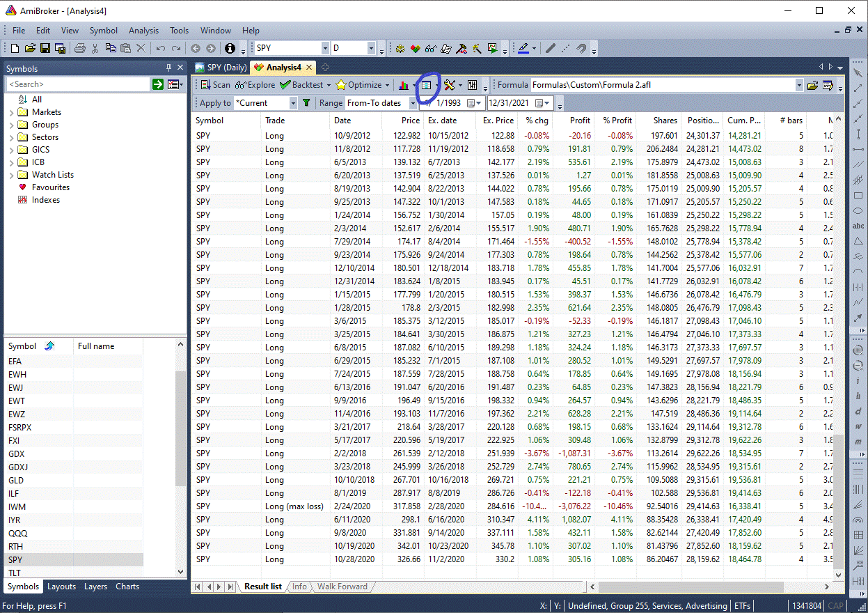Viewport: 868px width, 613px height.
Task: Open the D interval dropdown
Action: [x=371, y=48]
